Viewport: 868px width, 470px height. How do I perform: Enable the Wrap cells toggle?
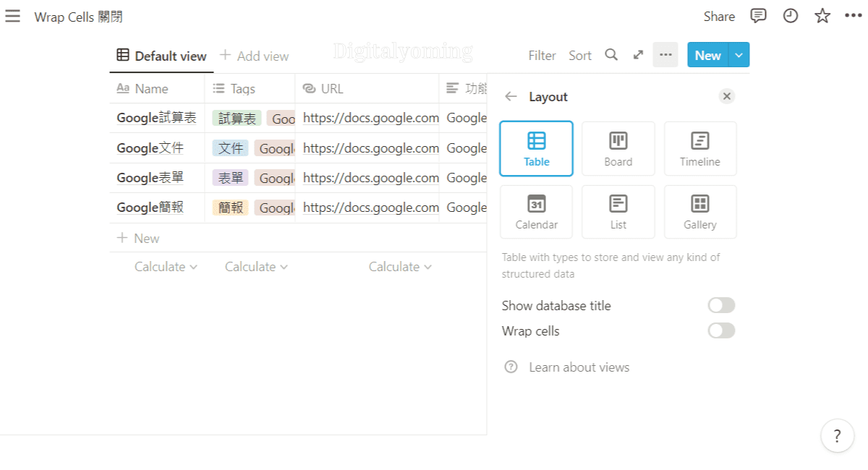[x=720, y=331]
